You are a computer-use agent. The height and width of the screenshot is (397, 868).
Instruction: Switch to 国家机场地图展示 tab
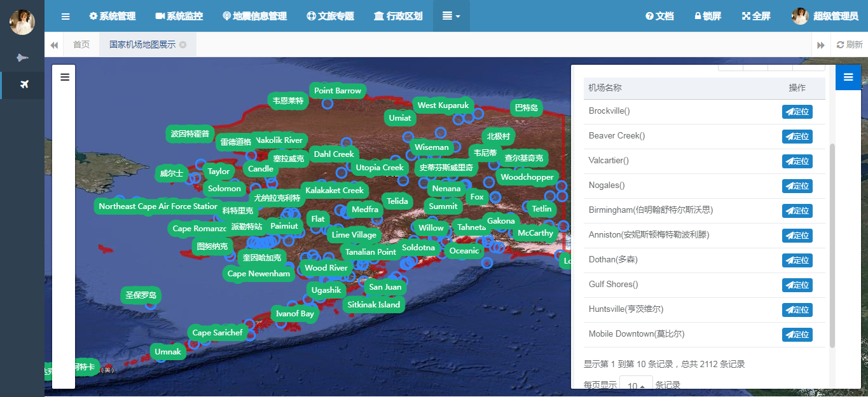pyautogui.click(x=142, y=44)
